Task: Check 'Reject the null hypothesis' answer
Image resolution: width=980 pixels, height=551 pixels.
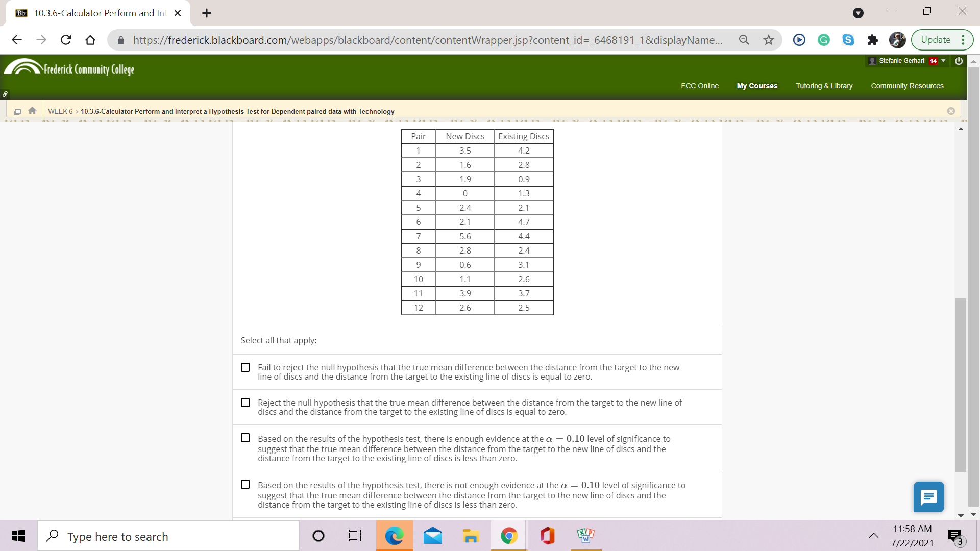Action: (x=246, y=403)
